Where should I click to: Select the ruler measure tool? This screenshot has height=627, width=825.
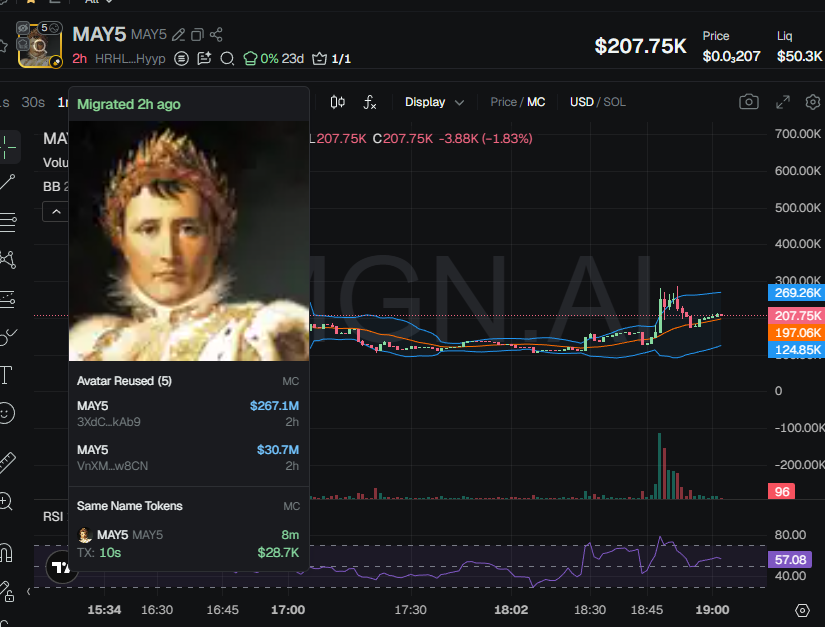click(x=7, y=462)
